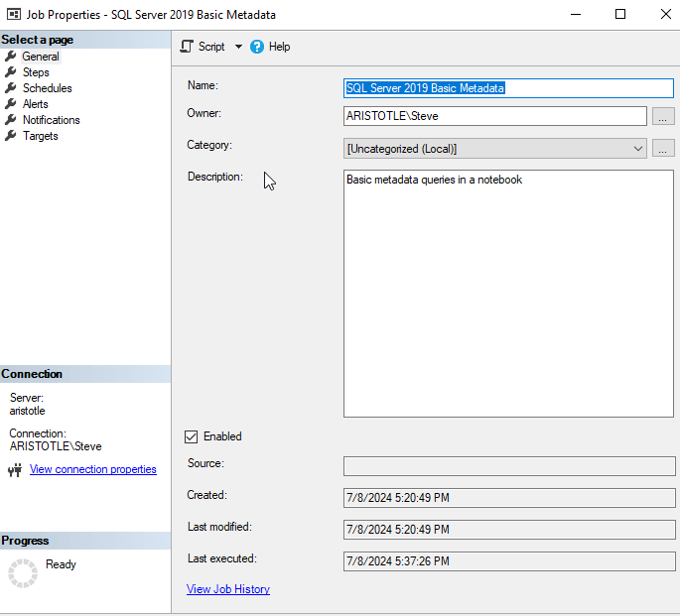Click the Script scroll icon in toolbar
The height and width of the screenshot is (616, 680).
(x=187, y=47)
